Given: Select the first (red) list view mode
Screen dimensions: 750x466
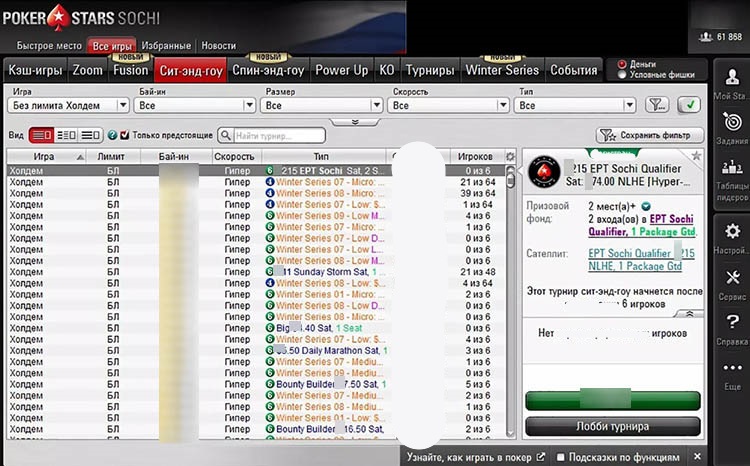Looking at the screenshot, I should click(x=42, y=135).
